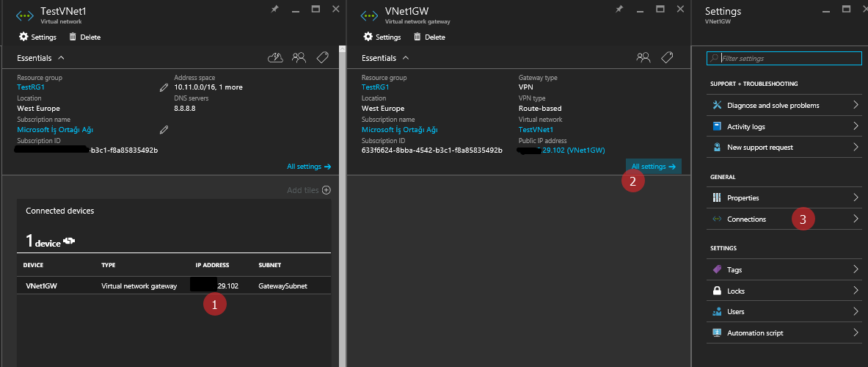Open Connections setting
The width and height of the screenshot is (868, 367).
784,219
